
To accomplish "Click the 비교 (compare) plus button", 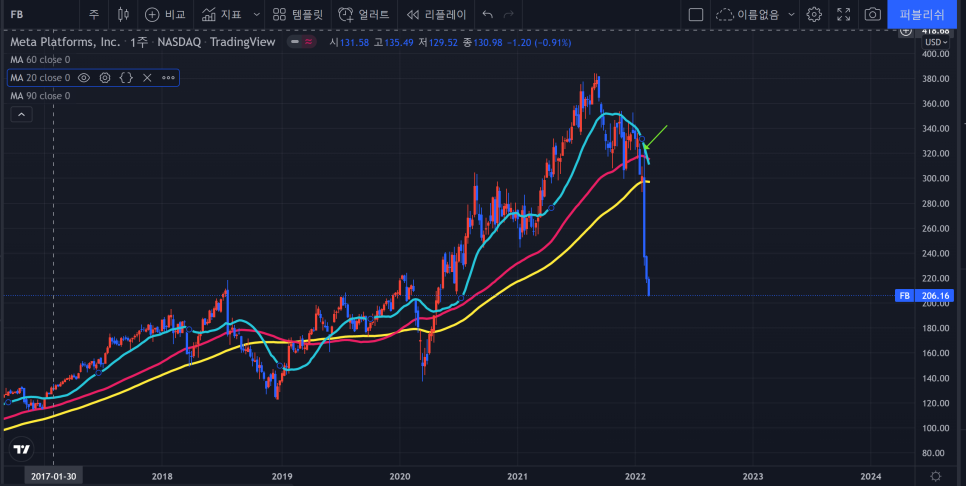I will tap(165, 14).
